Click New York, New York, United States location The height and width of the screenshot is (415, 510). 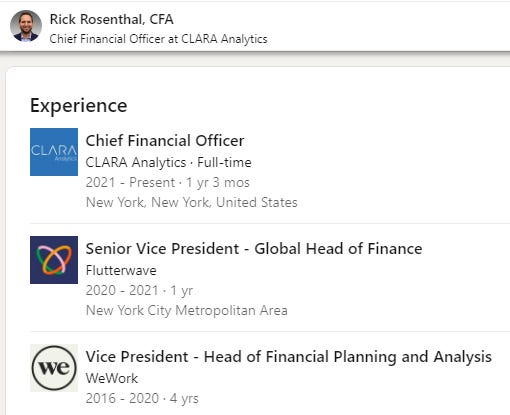[x=192, y=202]
